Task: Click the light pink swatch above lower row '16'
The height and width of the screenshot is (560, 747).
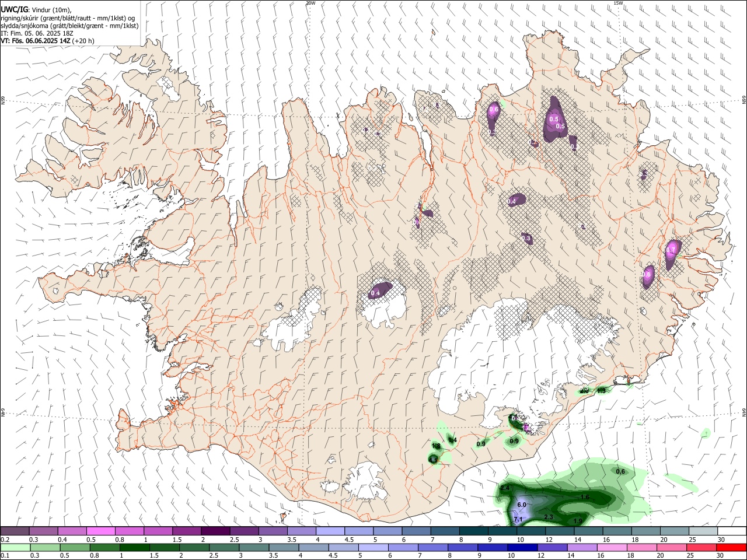Action: pyautogui.click(x=612, y=548)
